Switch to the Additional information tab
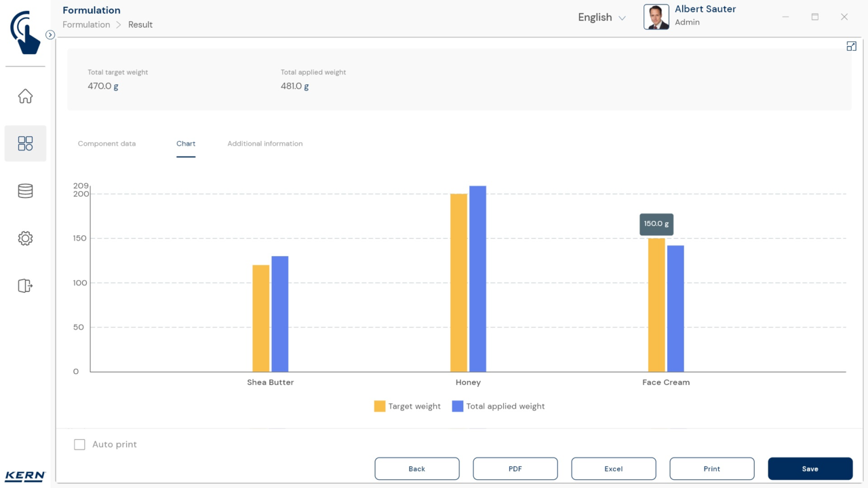Viewport: 868px width, 488px height. (x=264, y=144)
